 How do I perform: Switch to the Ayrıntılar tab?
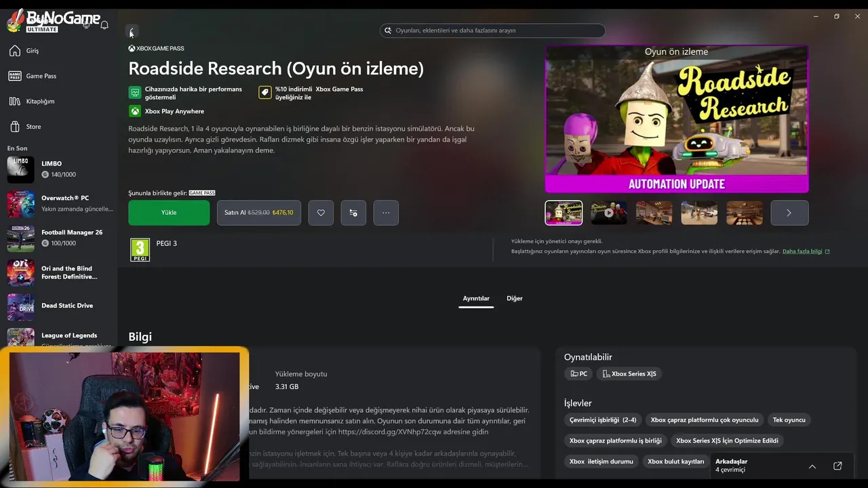[x=476, y=298]
